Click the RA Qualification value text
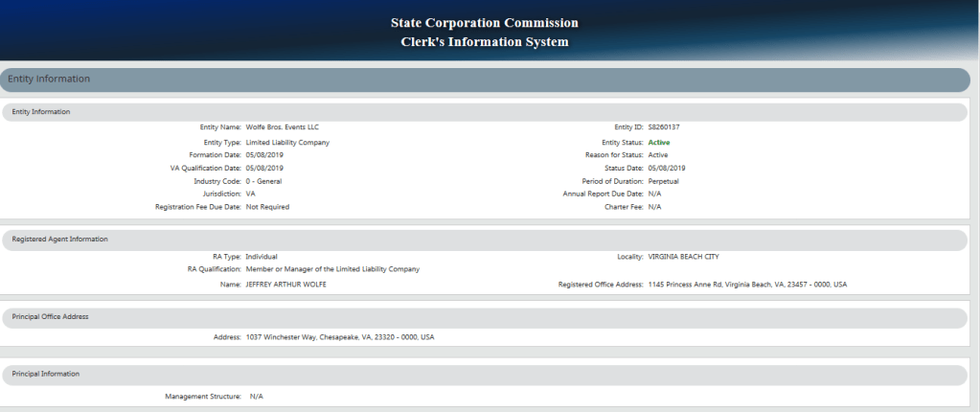This screenshot has width=980, height=412. click(x=332, y=269)
